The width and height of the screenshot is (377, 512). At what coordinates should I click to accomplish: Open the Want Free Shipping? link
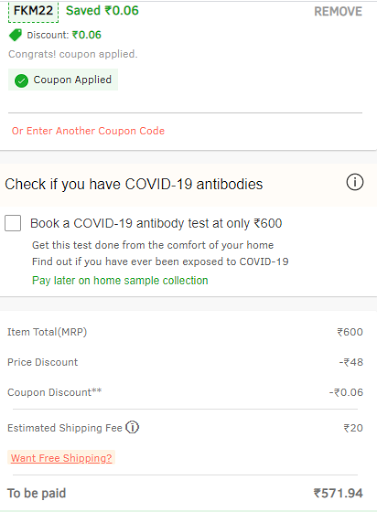tap(61, 458)
